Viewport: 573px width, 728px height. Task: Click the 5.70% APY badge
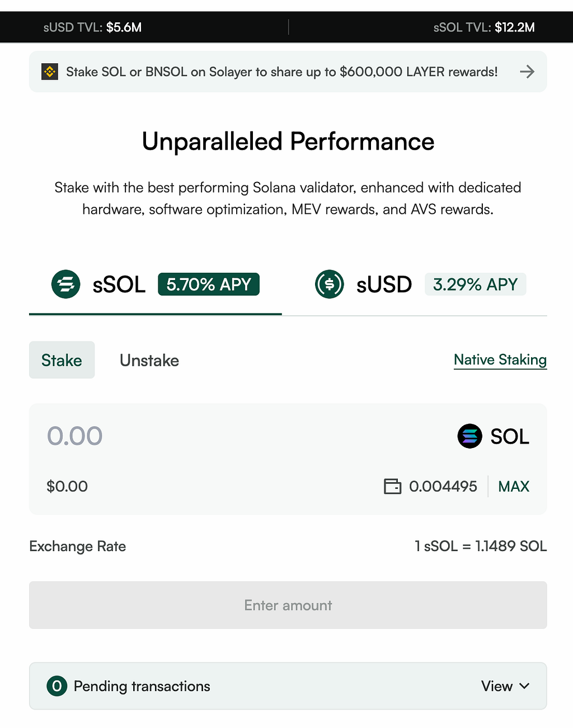tap(209, 284)
